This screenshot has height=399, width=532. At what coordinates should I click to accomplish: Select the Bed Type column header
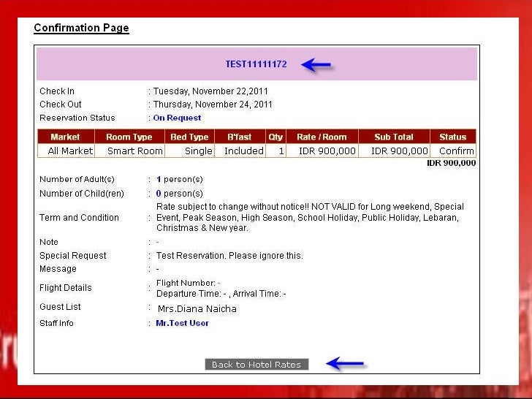click(x=189, y=137)
